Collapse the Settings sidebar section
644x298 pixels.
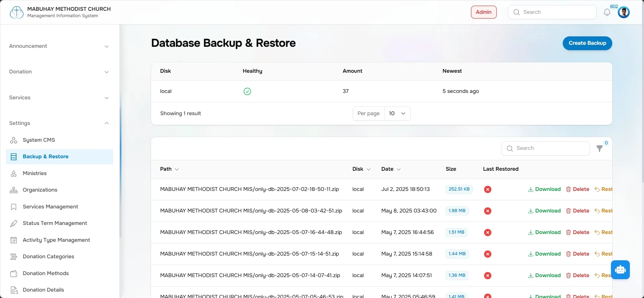[x=59, y=123]
